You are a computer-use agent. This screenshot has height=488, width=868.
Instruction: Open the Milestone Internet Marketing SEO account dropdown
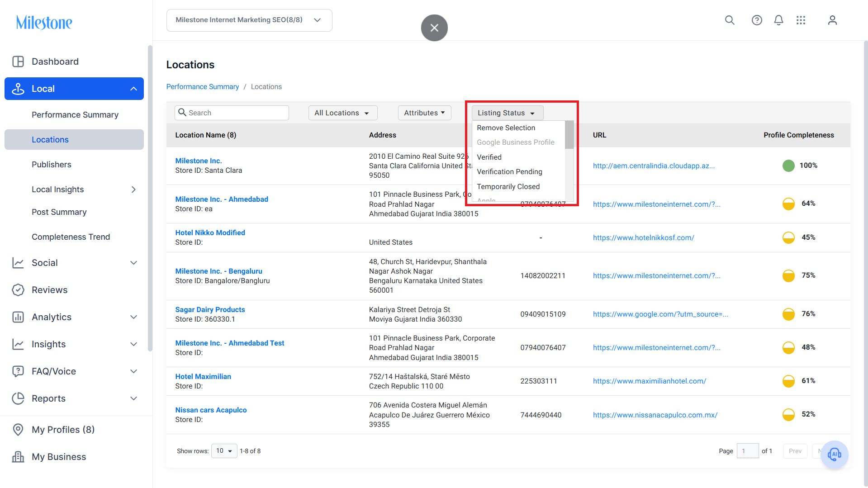point(249,20)
